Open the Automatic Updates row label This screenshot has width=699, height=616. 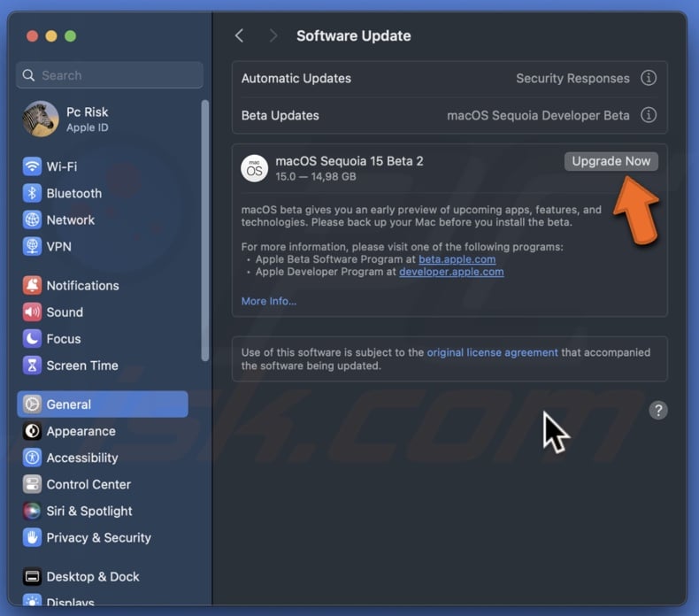point(296,78)
